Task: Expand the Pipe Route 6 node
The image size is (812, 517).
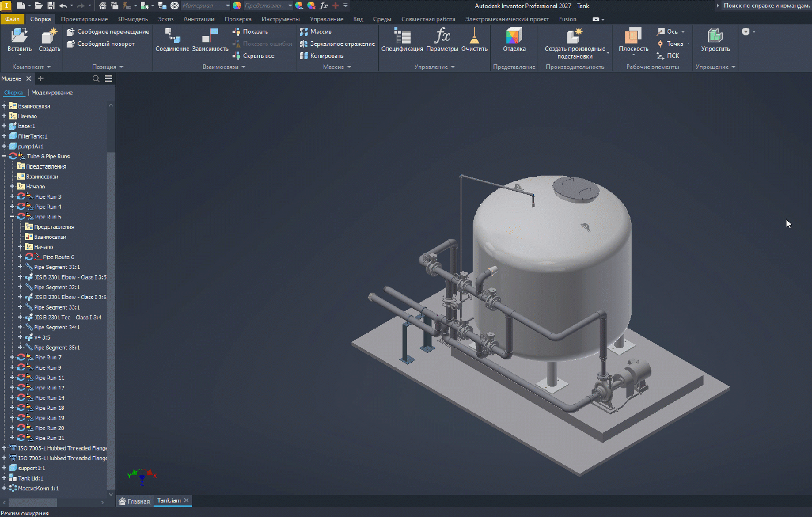Action: (20, 257)
